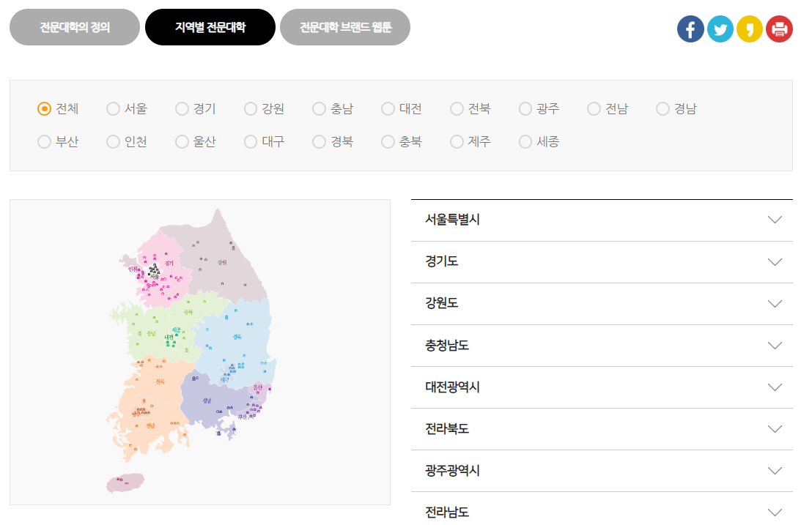Select the 전체 radio button
The image size is (812, 525).
pos(44,108)
